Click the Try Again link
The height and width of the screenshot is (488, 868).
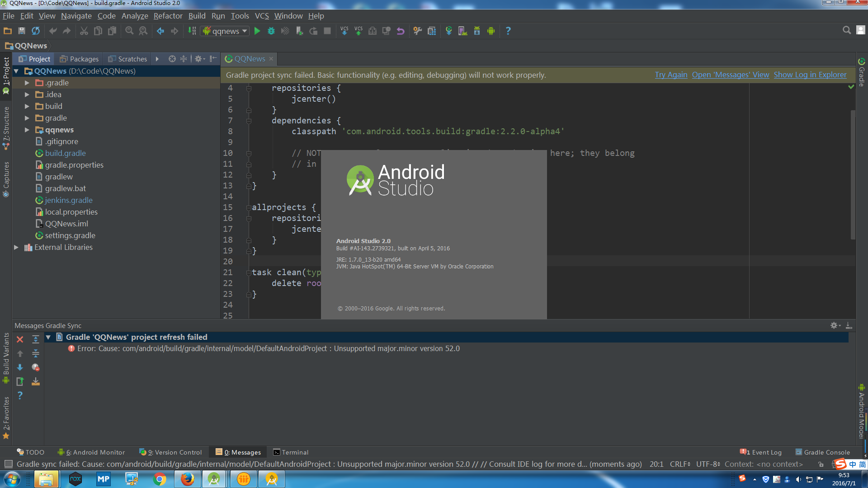[671, 75]
